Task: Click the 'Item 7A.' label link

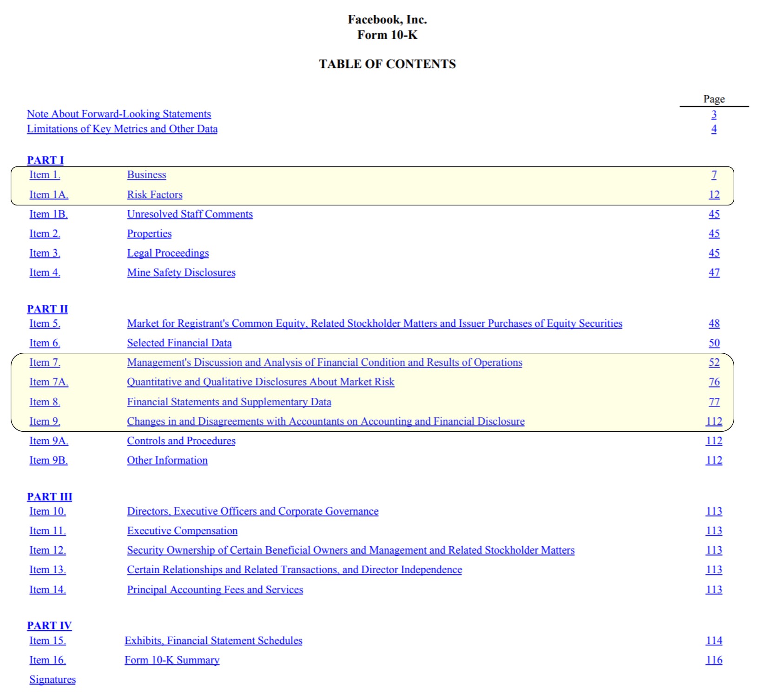Action: pos(49,382)
